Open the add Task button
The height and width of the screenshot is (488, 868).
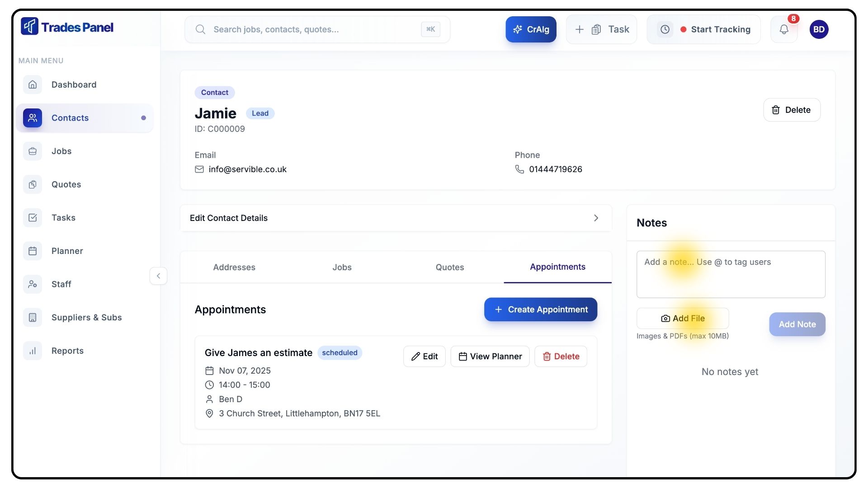pos(602,29)
